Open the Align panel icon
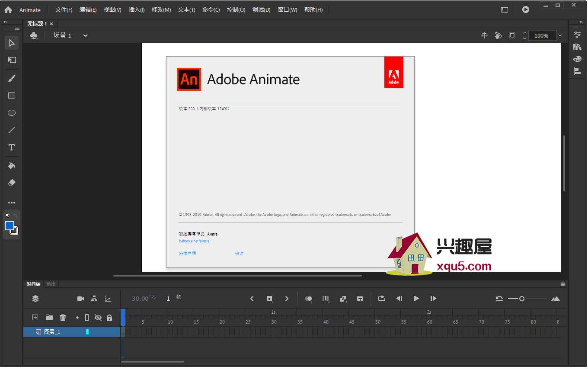 click(x=577, y=71)
